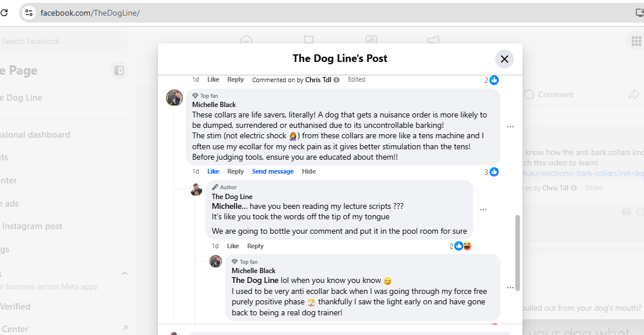
Task: Open Michelle Black's name on force free reply
Action: pyautogui.click(x=253, y=271)
